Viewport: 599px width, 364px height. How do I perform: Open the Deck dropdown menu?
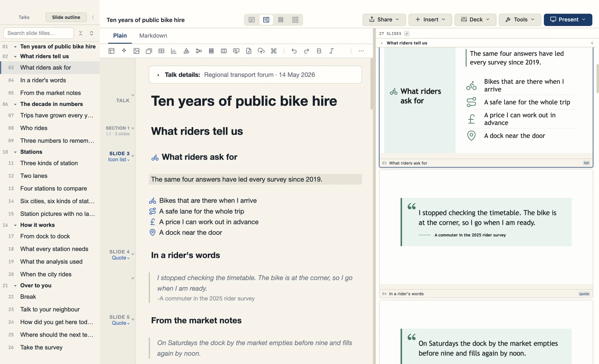pos(475,20)
